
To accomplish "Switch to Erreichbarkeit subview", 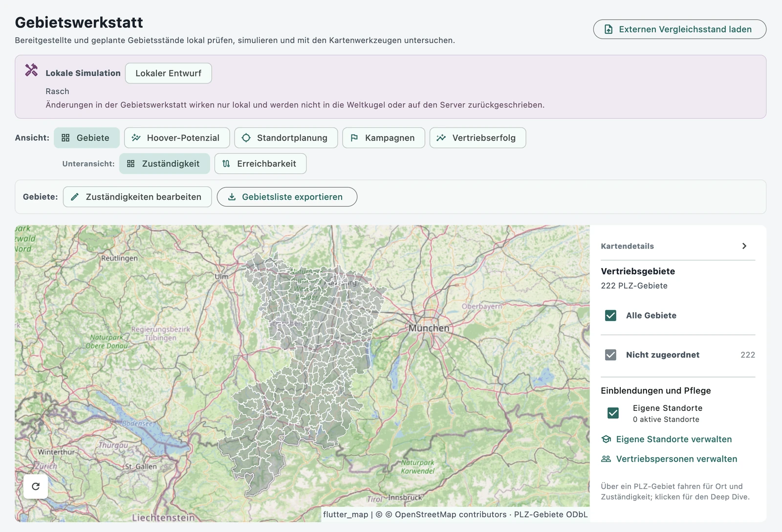I will [x=261, y=164].
